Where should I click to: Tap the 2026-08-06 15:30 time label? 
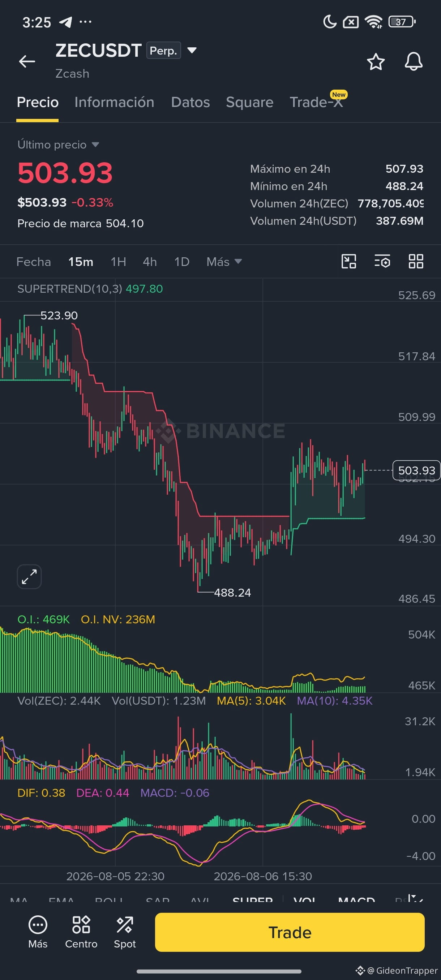coord(263,876)
